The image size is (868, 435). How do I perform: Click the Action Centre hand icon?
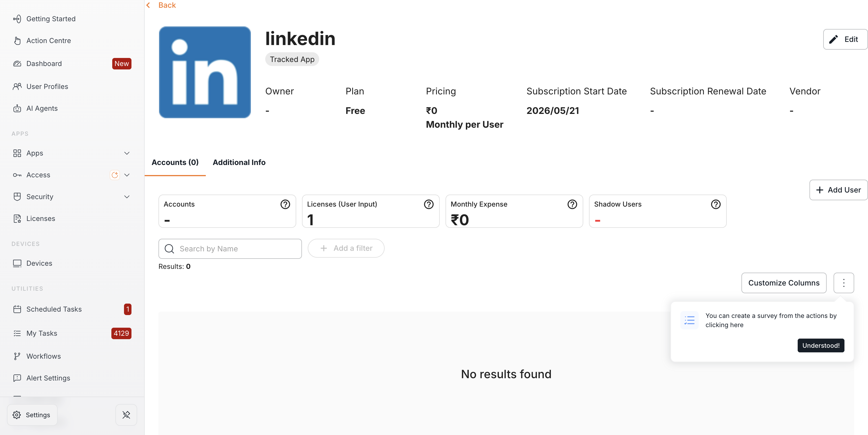tap(17, 41)
